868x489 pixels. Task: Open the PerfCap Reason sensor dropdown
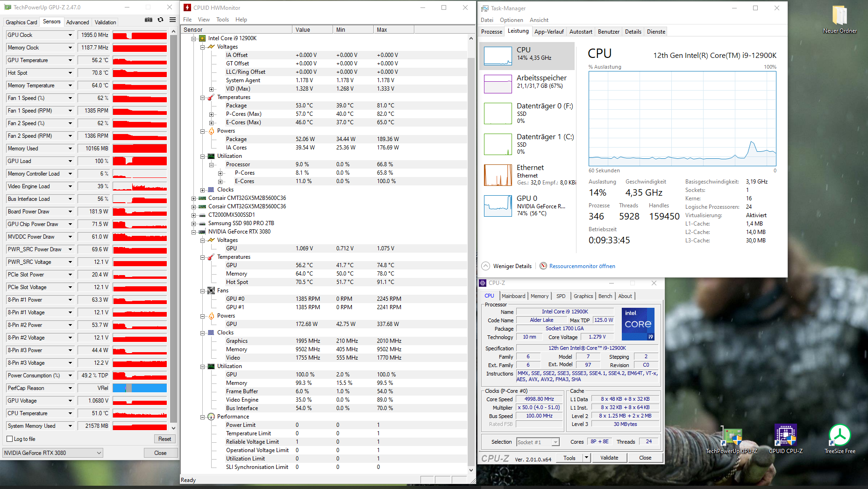coord(71,388)
